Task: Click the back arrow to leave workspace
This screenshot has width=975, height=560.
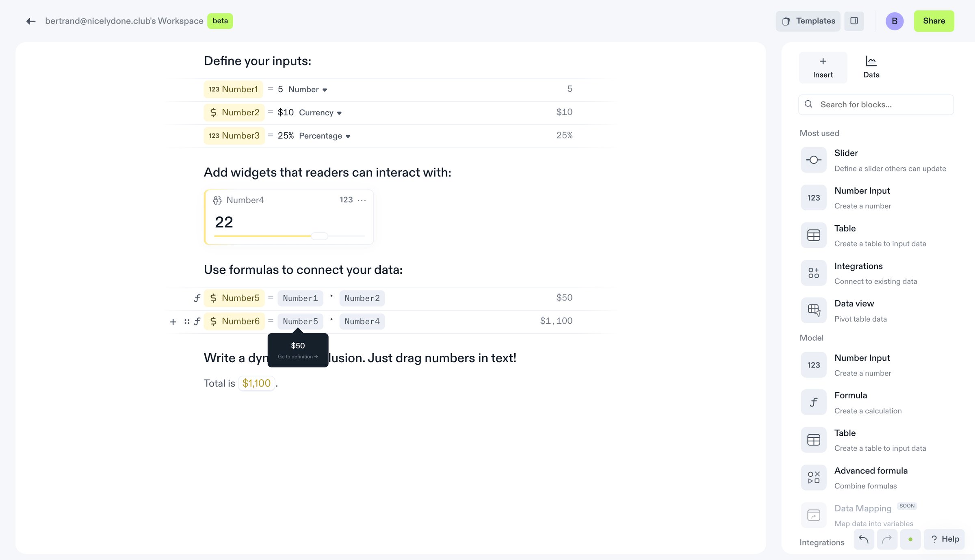Action: pyautogui.click(x=31, y=21)
